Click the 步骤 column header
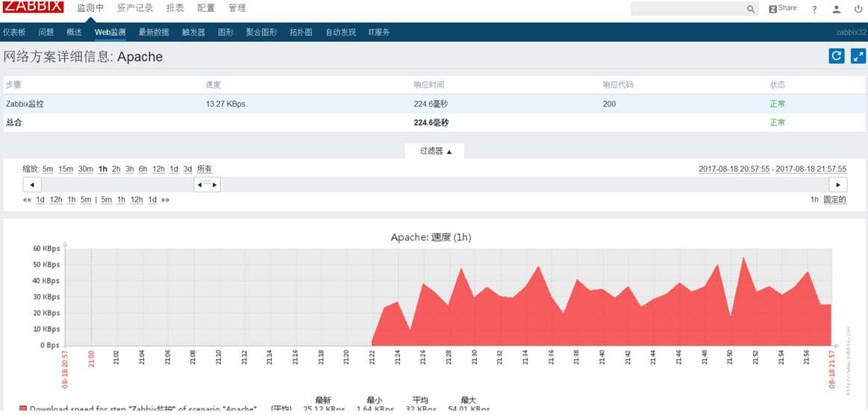The height and width of the screenshot is (415, 868). point(13,84)
